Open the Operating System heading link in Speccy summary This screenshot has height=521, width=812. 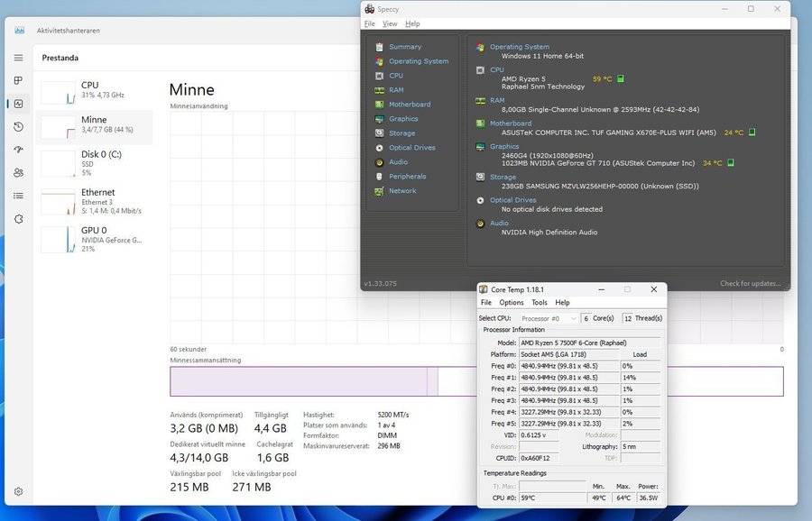tap(520, 47)
